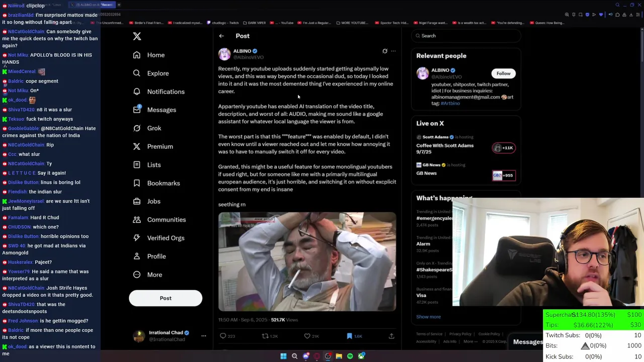Click Show more under trends
Image resolution: width=644 pixels, height=362 pixels.
point(428,317)
